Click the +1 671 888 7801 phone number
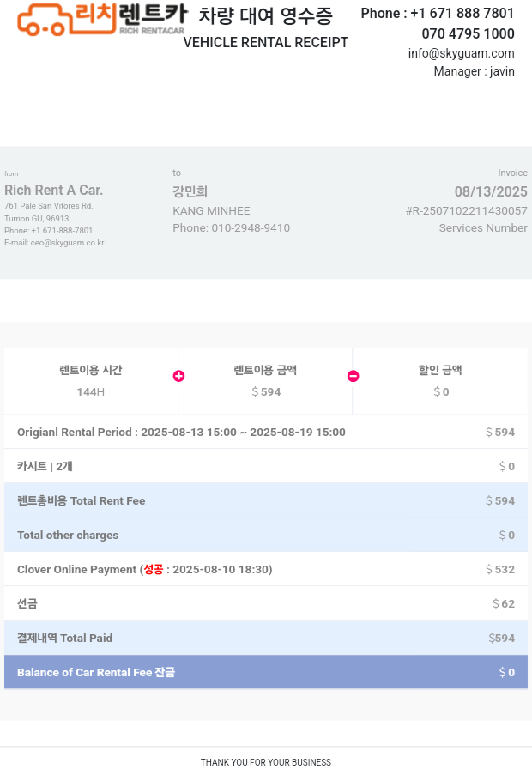Screen dimensions: 532x769 coord(462,14)
